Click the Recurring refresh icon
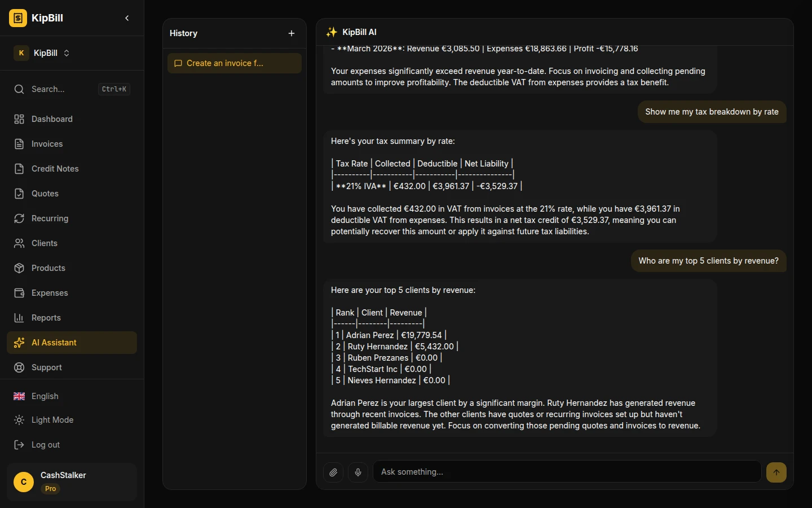 19,218
